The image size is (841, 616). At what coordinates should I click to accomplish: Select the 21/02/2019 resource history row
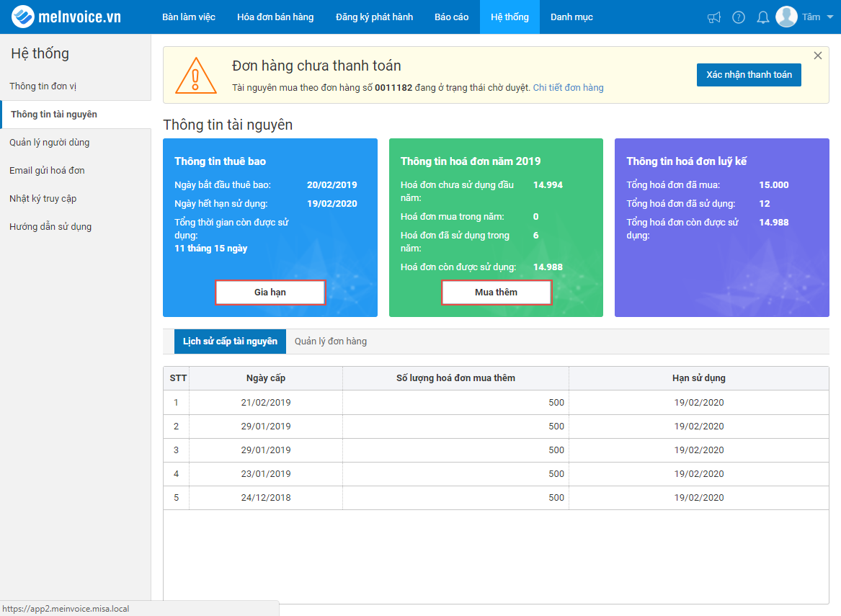click(496, 403)
